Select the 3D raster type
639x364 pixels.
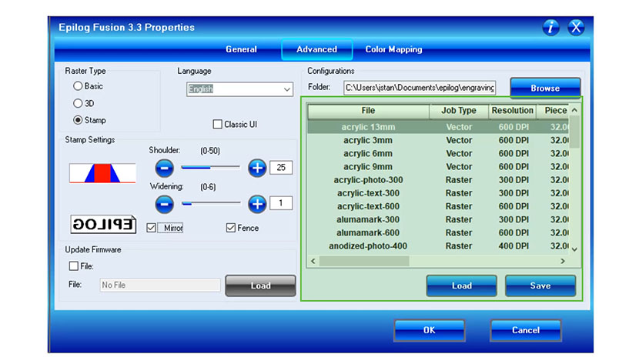pos(78,103)
